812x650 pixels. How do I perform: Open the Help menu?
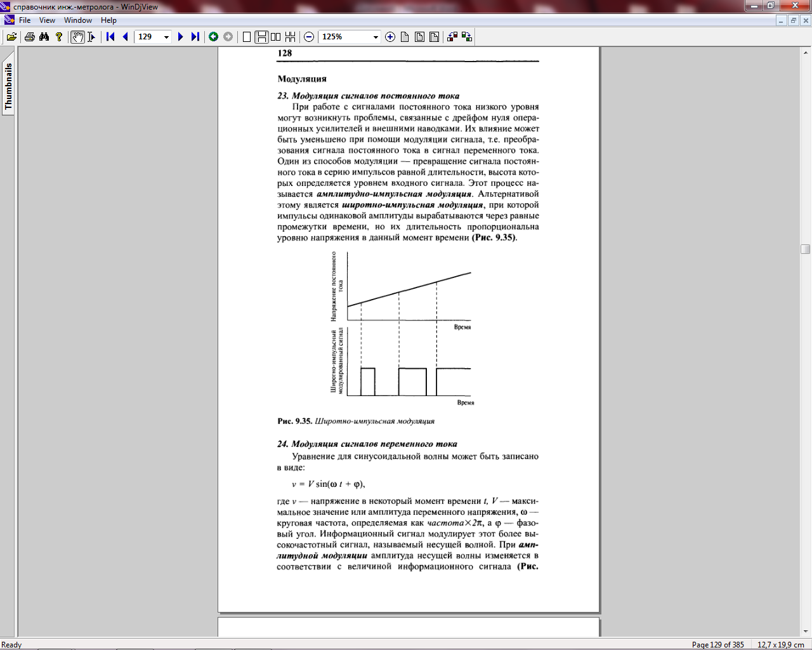click(108, 20)
